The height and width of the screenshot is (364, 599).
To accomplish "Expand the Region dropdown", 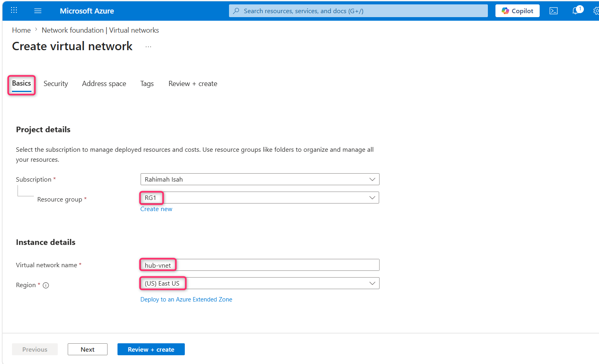I will 260,283.
